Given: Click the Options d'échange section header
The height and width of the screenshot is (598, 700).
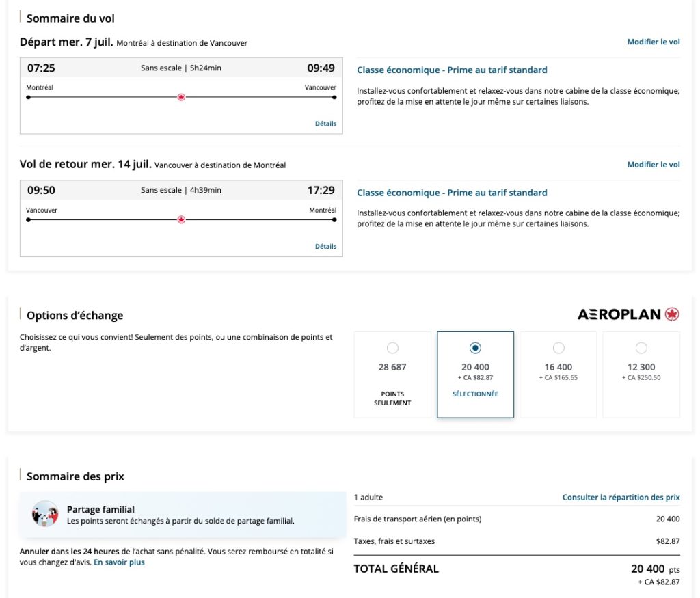Looking at the screenshot, I should pos(75,315).
